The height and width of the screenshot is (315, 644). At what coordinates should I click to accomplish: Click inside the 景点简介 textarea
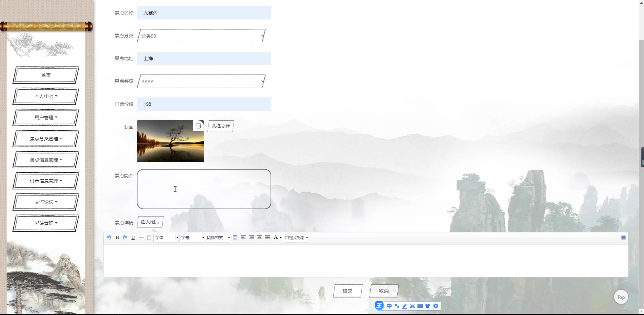(204, 189)
